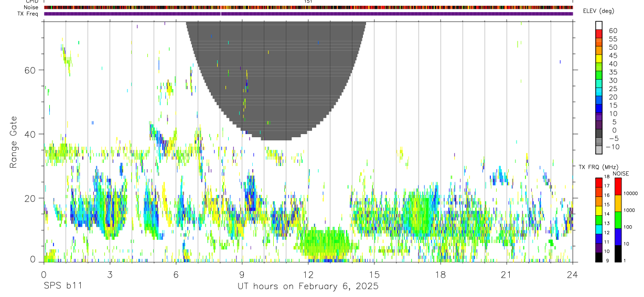Click the red NOISE swatch above 10000
644x297 pixels.
(618, 186)
